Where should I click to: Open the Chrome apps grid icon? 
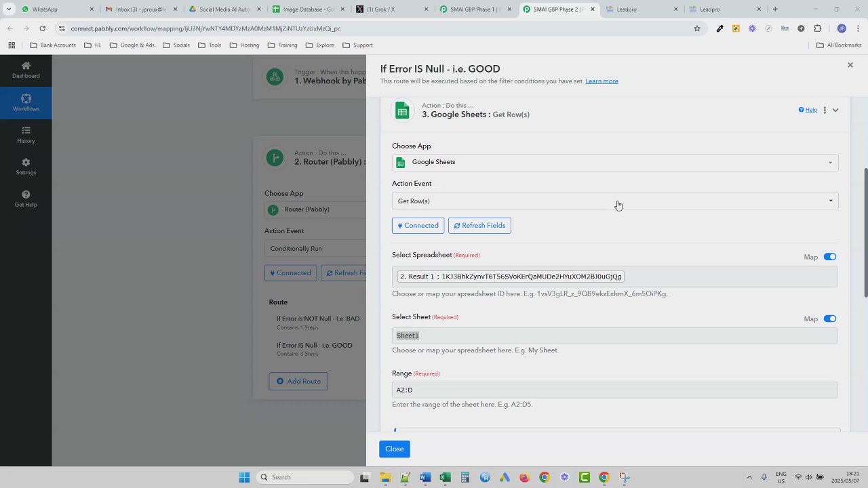[12, 45]
